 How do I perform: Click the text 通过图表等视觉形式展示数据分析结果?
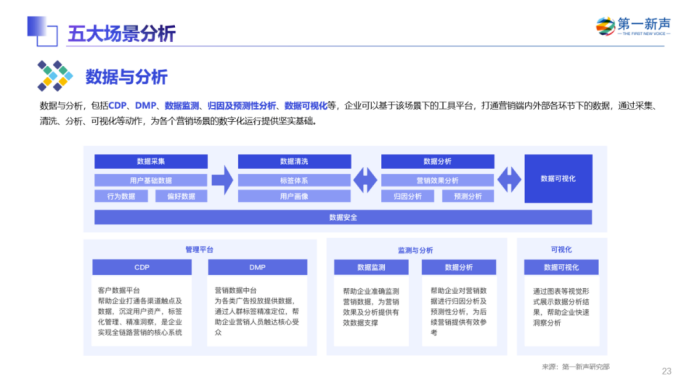point(561,307)
